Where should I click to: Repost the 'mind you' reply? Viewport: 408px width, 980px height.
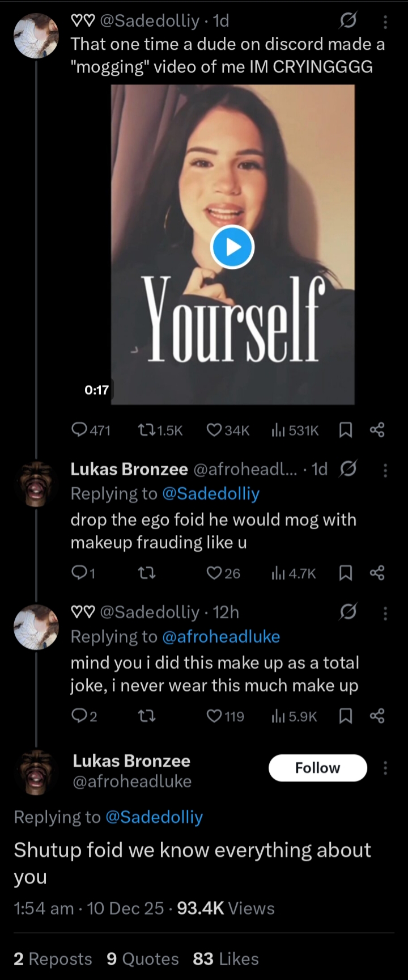147,716
